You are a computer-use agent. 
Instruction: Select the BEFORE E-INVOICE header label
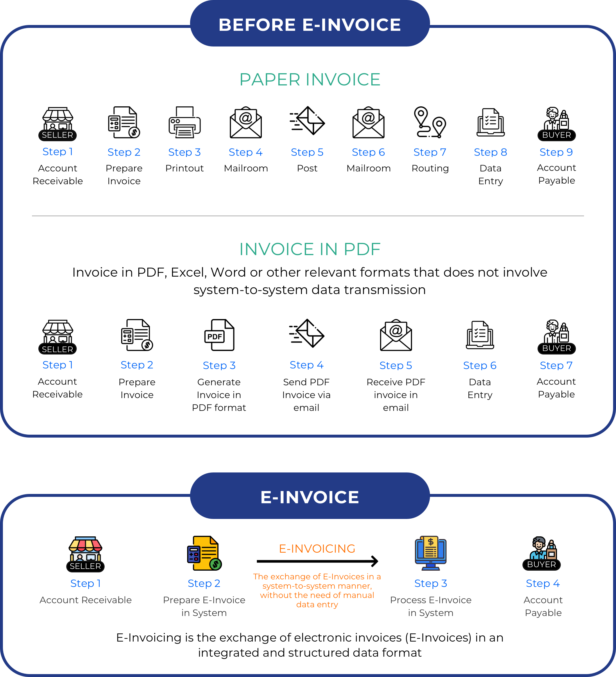[x=308, y=17]
